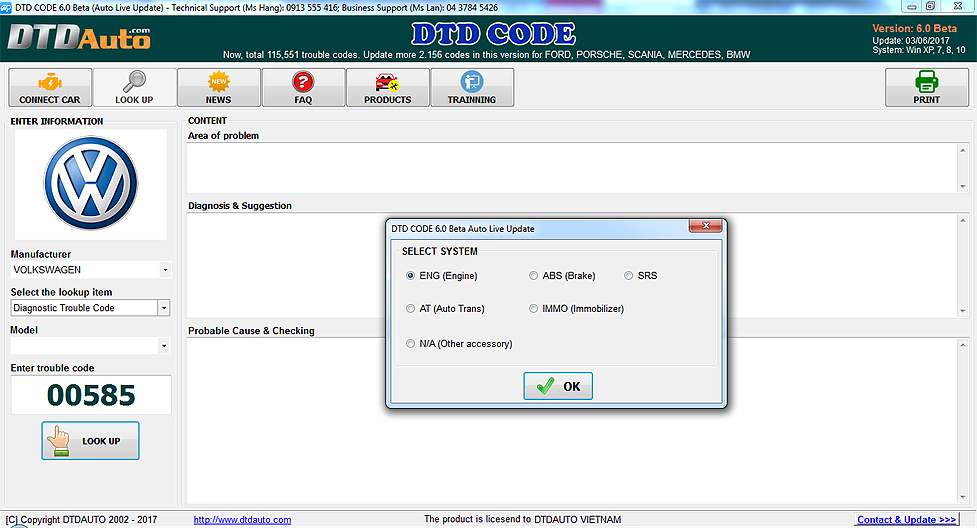Image resolution: width=977 pixels, height=528 pixels.
Task: Click the DTDAuto.com logo
Action: (x=79, y=38)
